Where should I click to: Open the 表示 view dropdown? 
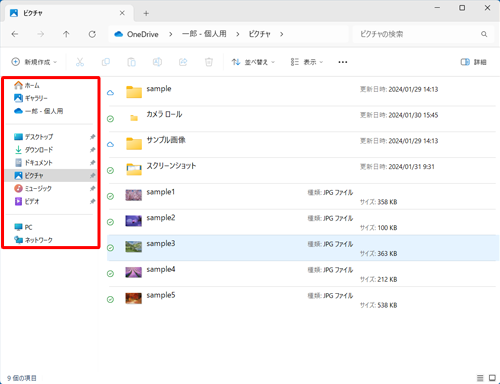pyautogui.click(x=307, y=62)
